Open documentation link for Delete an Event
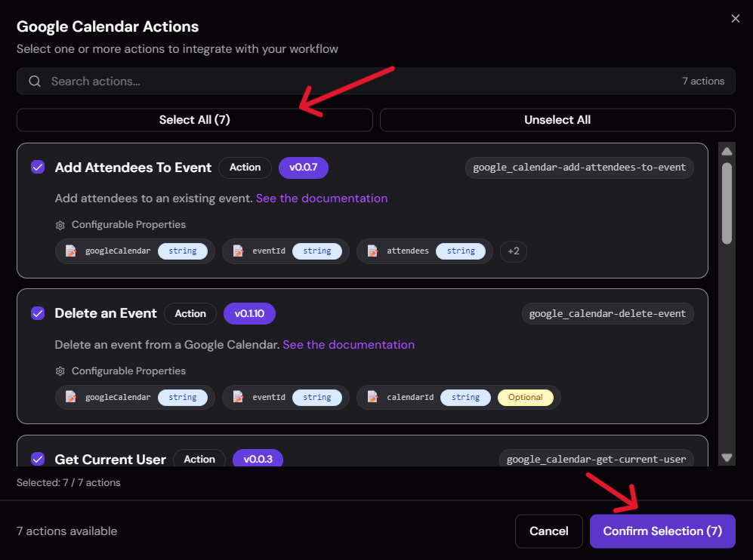753x560 pixels. pyautogui.click(x=349, y=345)
